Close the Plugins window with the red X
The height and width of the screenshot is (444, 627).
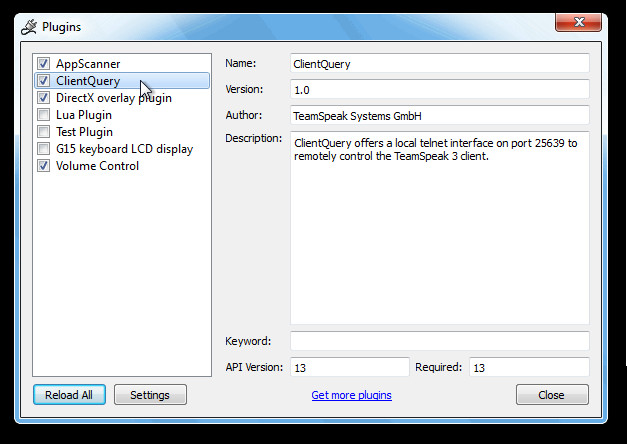coord(578,22)
